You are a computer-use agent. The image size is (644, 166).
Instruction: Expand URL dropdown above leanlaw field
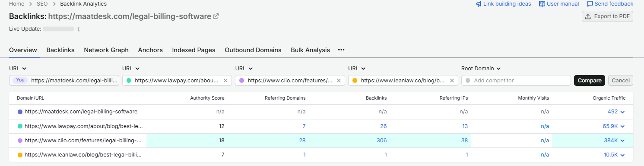click(357, 69)
